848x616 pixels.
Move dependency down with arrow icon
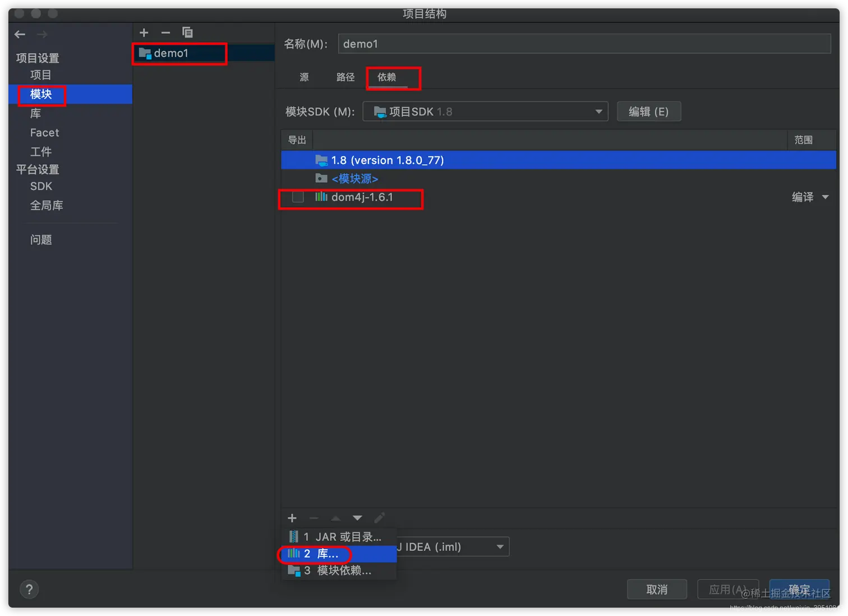[357, 518]
